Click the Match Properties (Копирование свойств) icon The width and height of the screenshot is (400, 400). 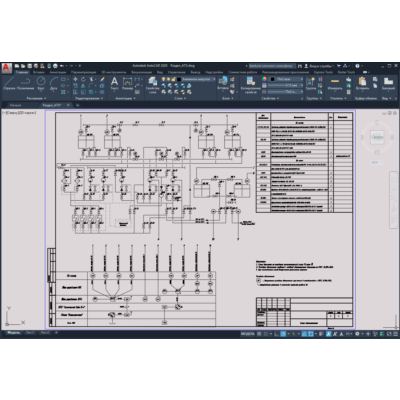[250, 85]
